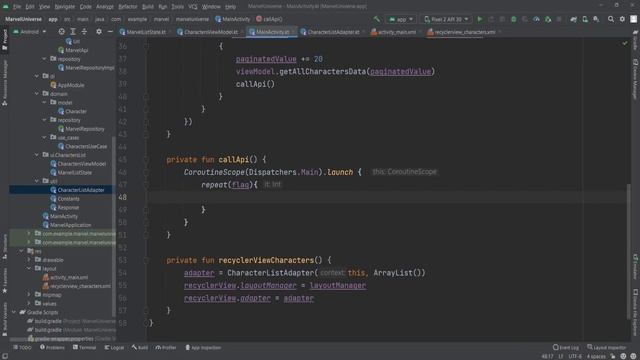Open the Build menu
The height and width of the screenshot is (360, 640).
tap(148, 7)
